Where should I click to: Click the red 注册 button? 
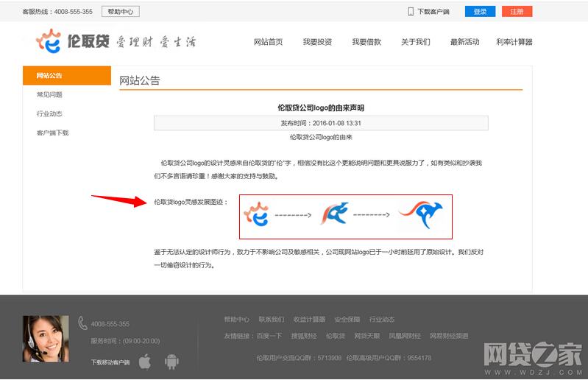(x=517, y=12)
